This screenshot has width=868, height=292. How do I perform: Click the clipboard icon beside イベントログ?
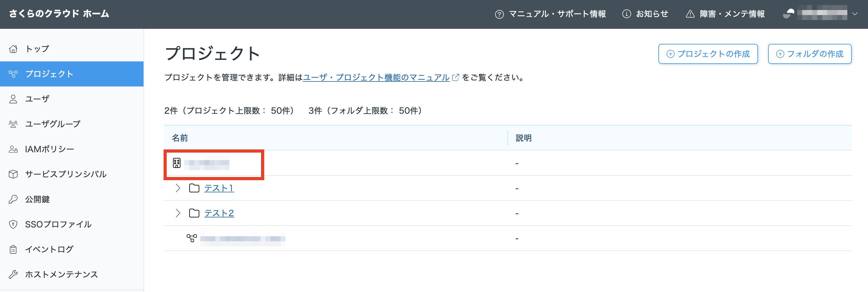pyautogui.click(x=13, y=250)
